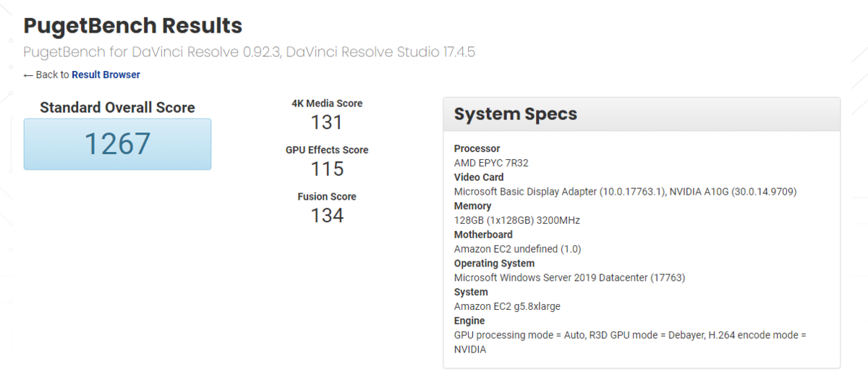The width and height of the screenshot is (868, 388).
Task: Click the Standard Overall Score label
Action: pos(117,107)
